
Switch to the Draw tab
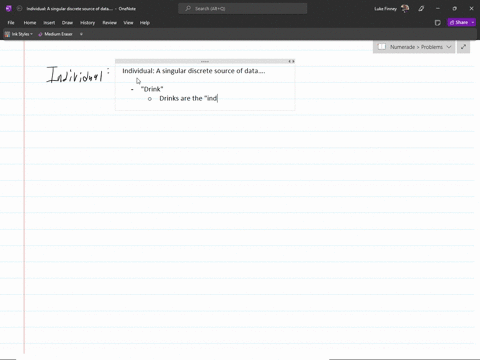[67, 23]
